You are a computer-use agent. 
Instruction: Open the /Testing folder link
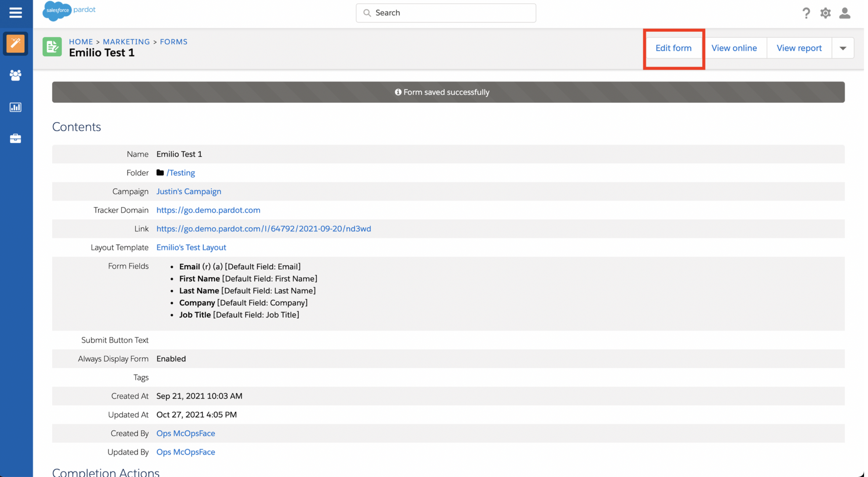180,173
